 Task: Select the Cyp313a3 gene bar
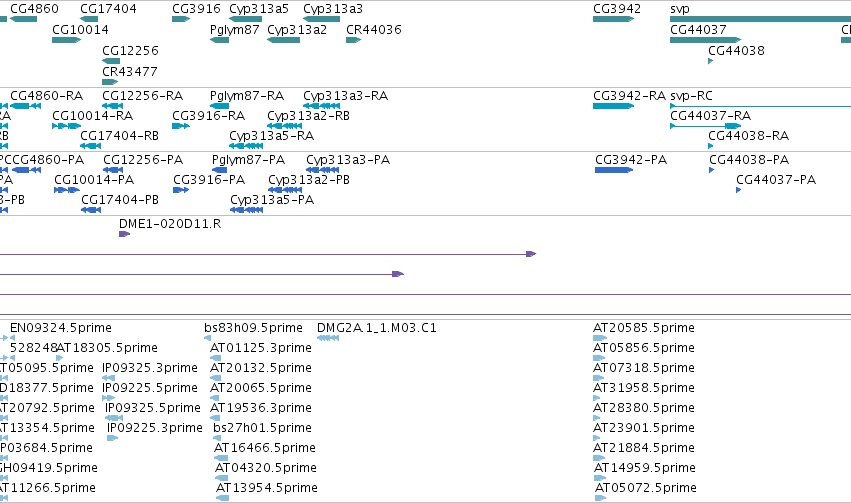(321, 19)
